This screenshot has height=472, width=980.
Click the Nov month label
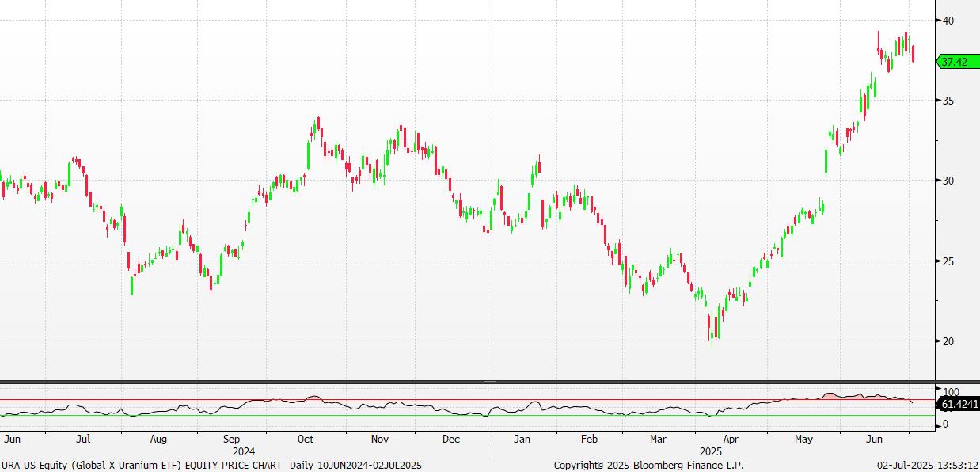pos(379,439)
